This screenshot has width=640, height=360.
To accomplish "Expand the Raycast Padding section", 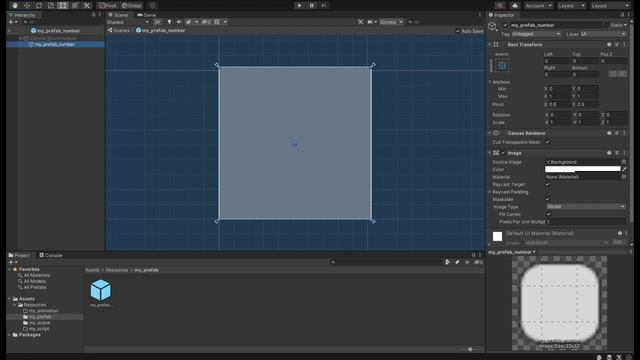I will pos(490,192).
